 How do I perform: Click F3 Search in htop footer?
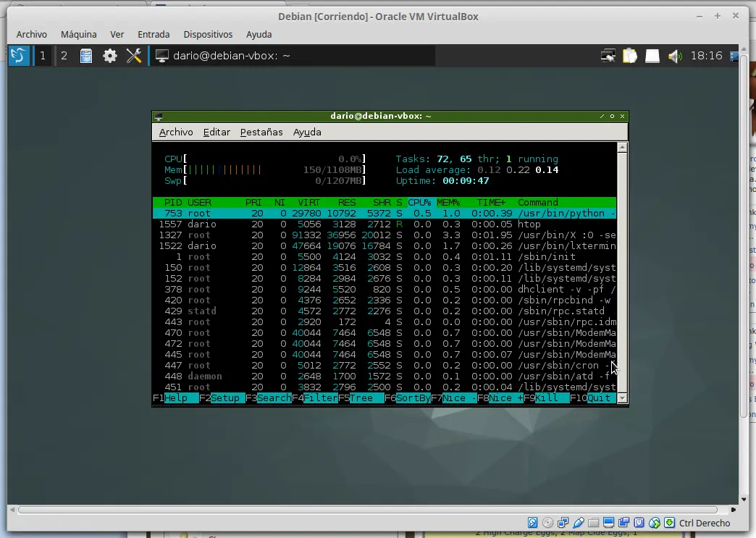pos(268,398)
